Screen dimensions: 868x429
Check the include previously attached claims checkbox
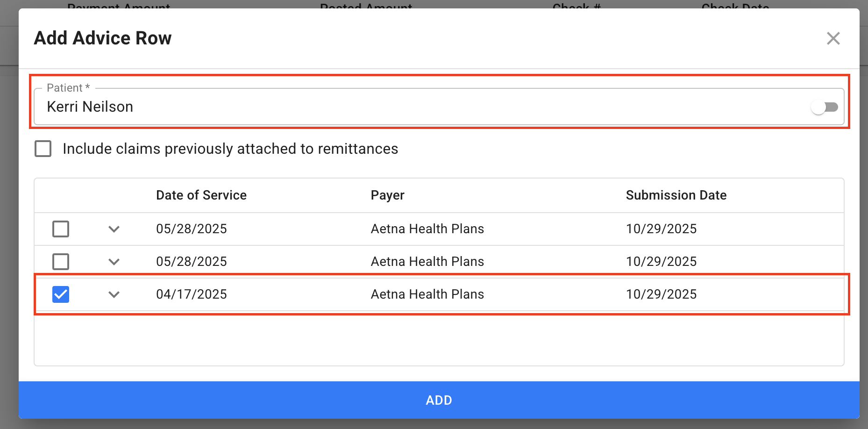[43, 149]
